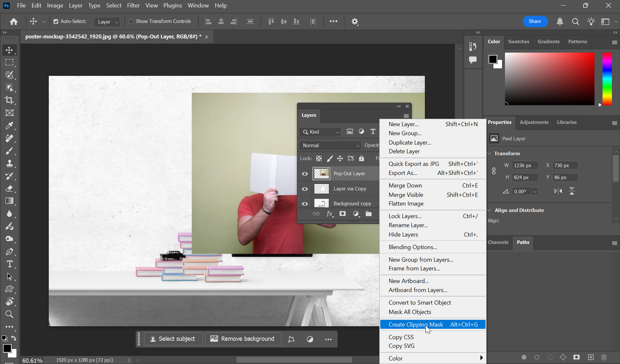The width and height of the screenshot is (620, 364).
Task: Enable Show Transform Controls
Action: tap(132, 21)
